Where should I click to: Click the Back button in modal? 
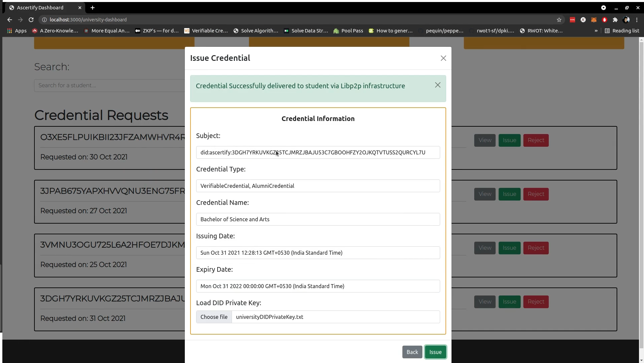(x=412, y=352)
